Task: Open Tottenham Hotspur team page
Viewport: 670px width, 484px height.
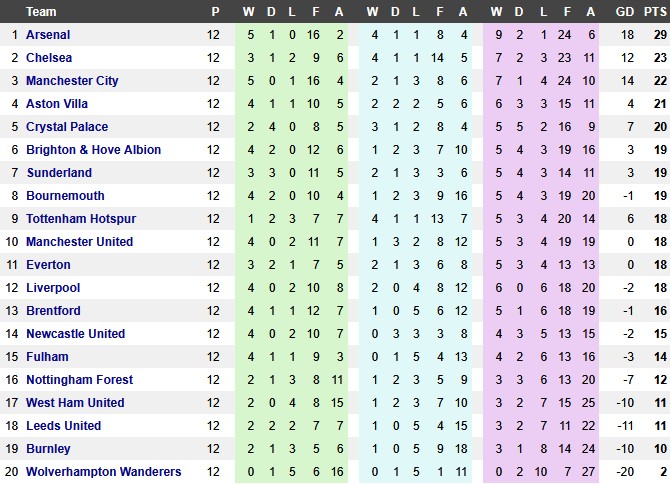Action: 81,219
